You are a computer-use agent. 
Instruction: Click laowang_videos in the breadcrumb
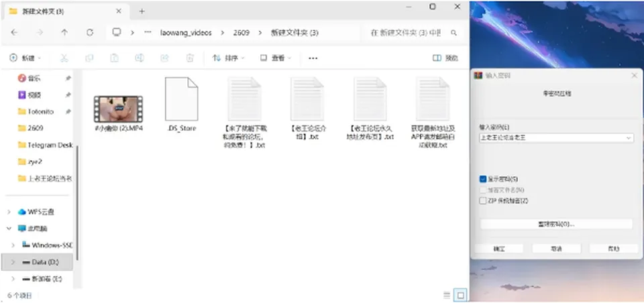(x=186, y=33)
